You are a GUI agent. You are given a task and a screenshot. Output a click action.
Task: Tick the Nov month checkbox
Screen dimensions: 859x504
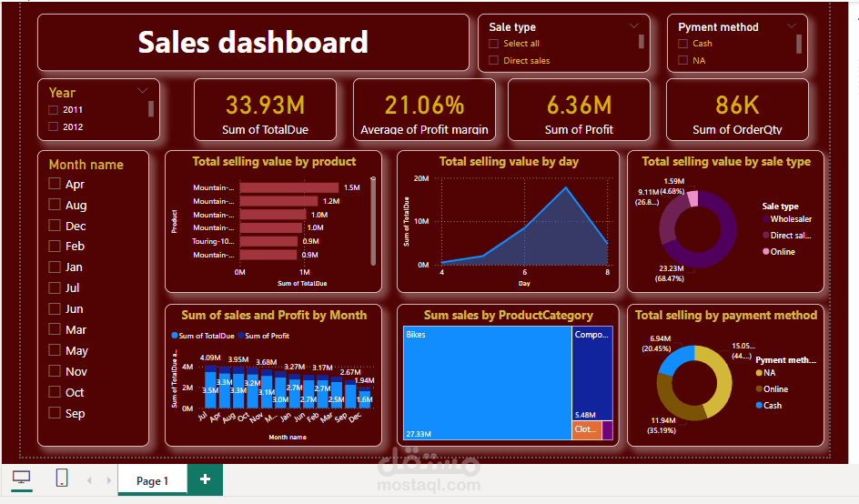55,371
